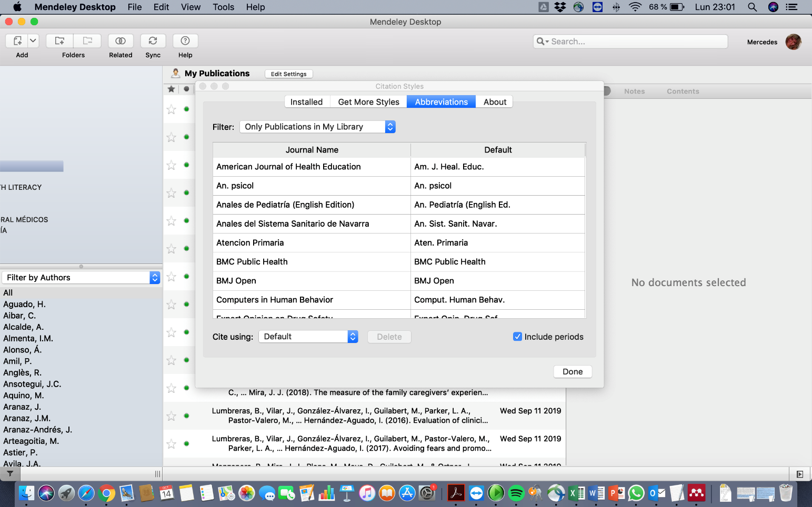Open the Filter dropdown for publications

click(317, 127)
